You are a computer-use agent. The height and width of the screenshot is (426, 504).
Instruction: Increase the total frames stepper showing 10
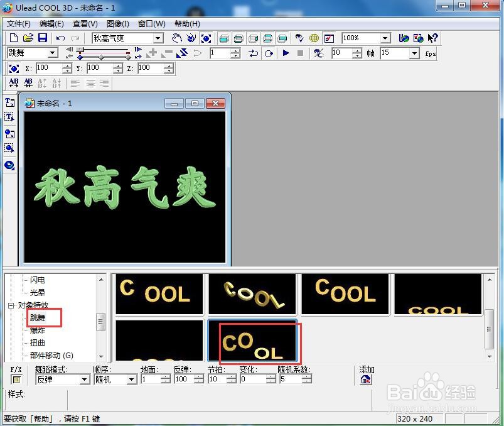pos(357,51)
